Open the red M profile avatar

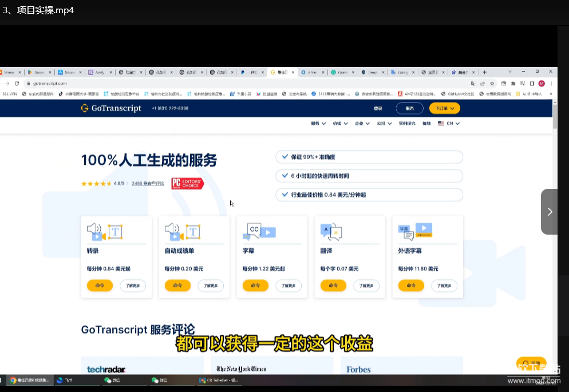tap(542, 84)
